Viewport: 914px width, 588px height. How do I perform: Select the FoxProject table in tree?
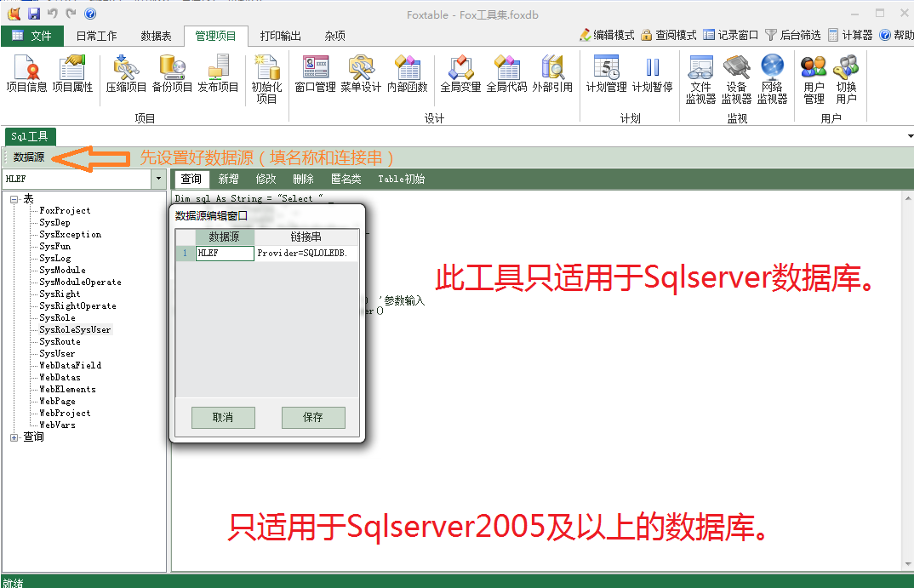[65, 211]
